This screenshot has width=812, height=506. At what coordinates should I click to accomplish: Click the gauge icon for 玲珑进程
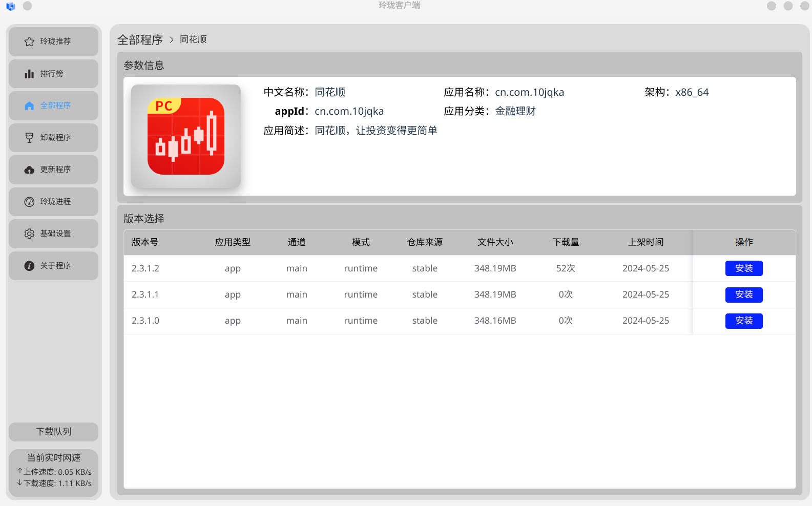29,202
